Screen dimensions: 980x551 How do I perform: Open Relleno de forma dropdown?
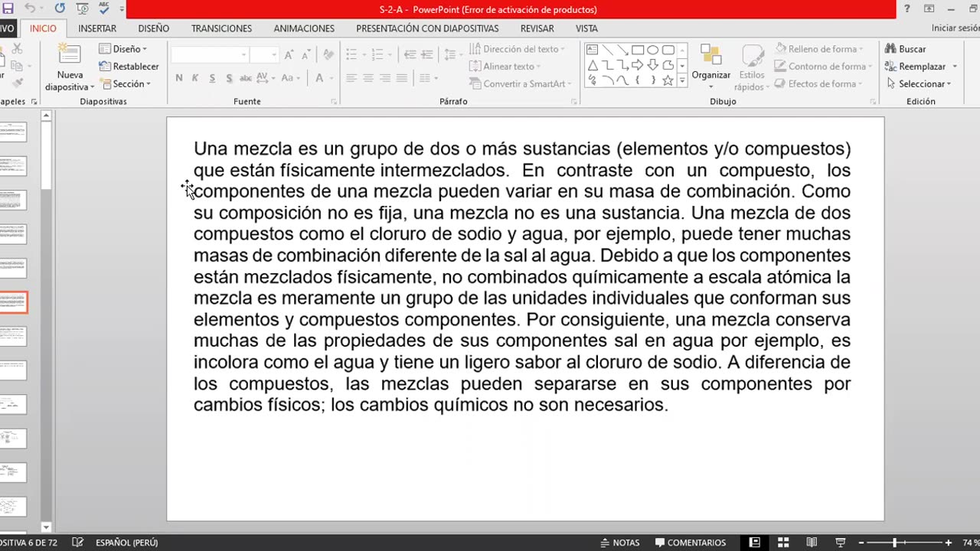pos(820,49)
